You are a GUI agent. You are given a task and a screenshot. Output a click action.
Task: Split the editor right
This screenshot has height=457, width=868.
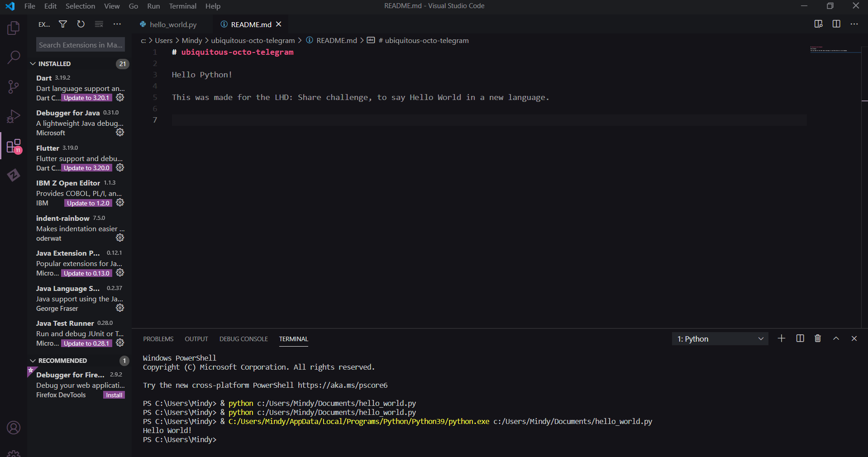point(836,24)
